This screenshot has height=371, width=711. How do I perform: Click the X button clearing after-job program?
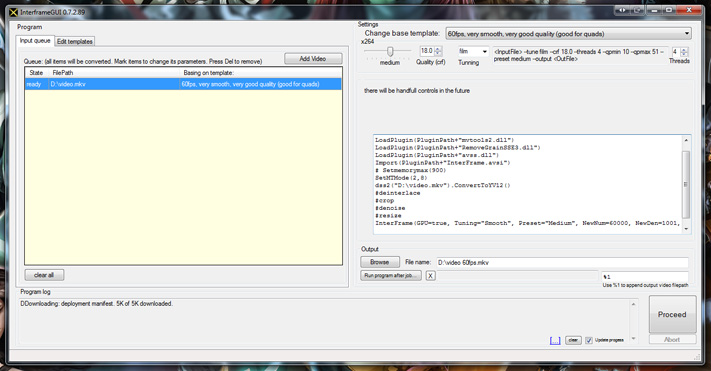pos(430,276)
